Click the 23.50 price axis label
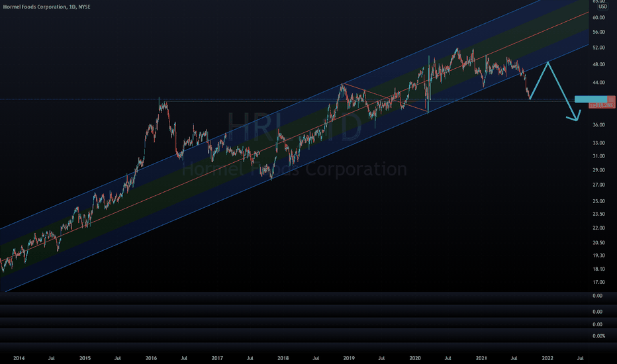 click(x=598, y=214)
